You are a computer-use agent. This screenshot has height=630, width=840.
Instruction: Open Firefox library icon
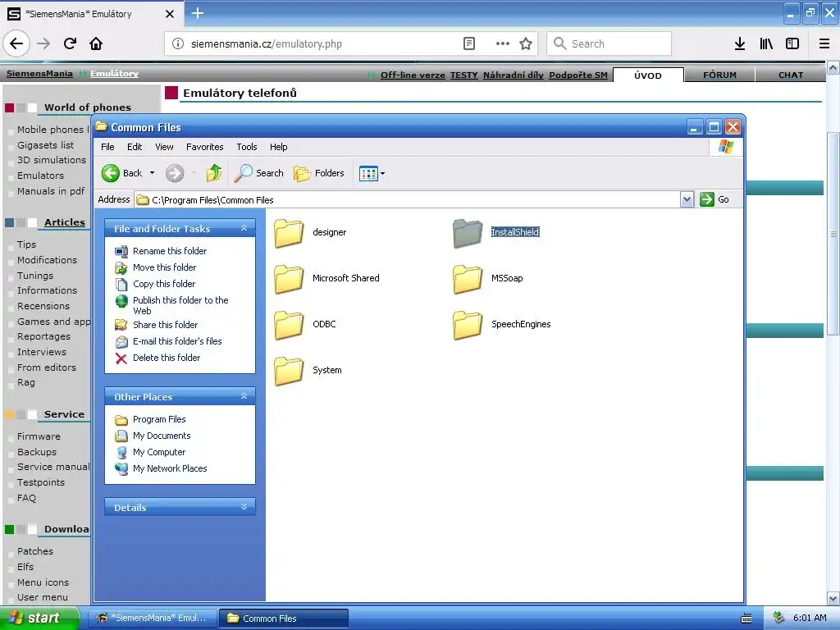[766, 43]
